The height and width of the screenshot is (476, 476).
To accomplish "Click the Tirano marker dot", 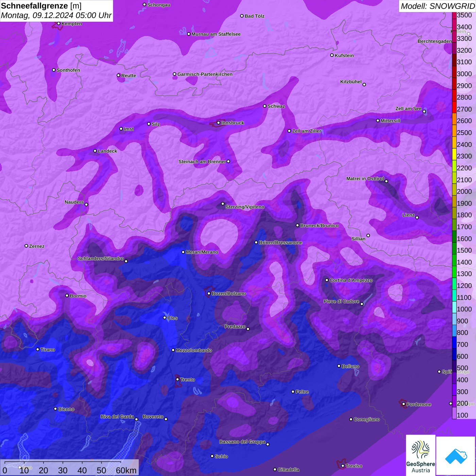I will [x=38, y=349].
